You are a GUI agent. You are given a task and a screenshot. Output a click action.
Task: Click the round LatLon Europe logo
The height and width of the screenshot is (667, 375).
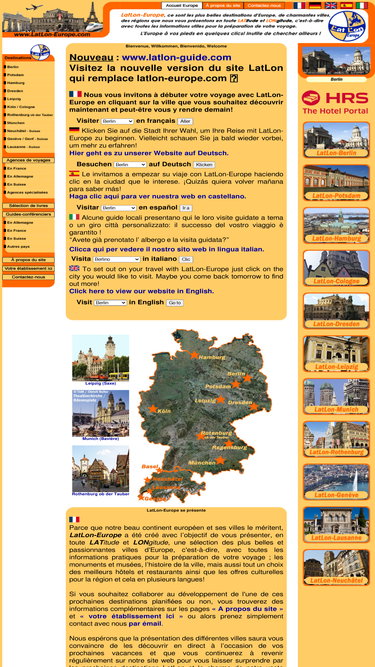pos(347,26)
